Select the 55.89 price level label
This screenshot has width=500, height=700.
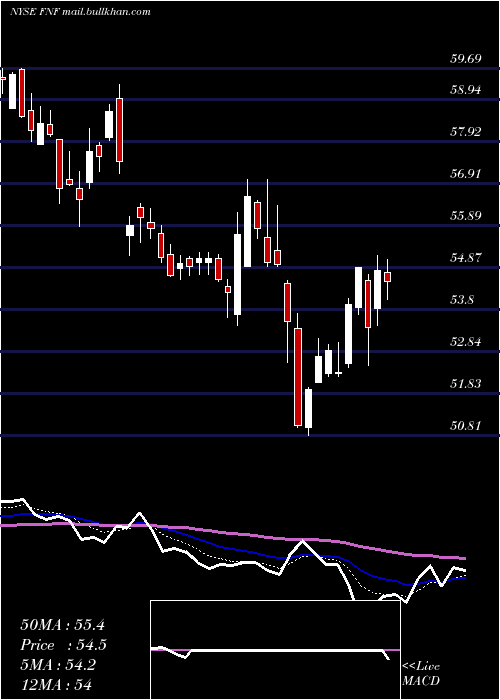(465, 216)
